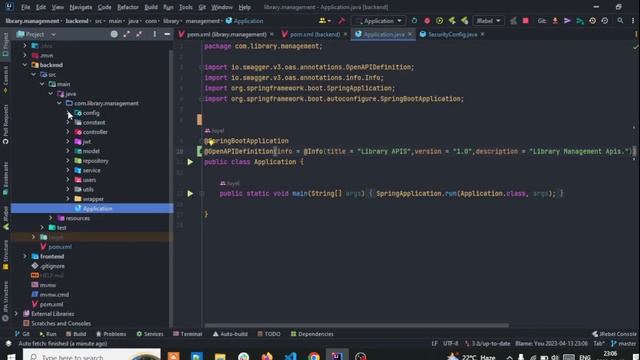Close the Application.java tab
This screenshot has height=360, width=640.
tap(410, 34)
